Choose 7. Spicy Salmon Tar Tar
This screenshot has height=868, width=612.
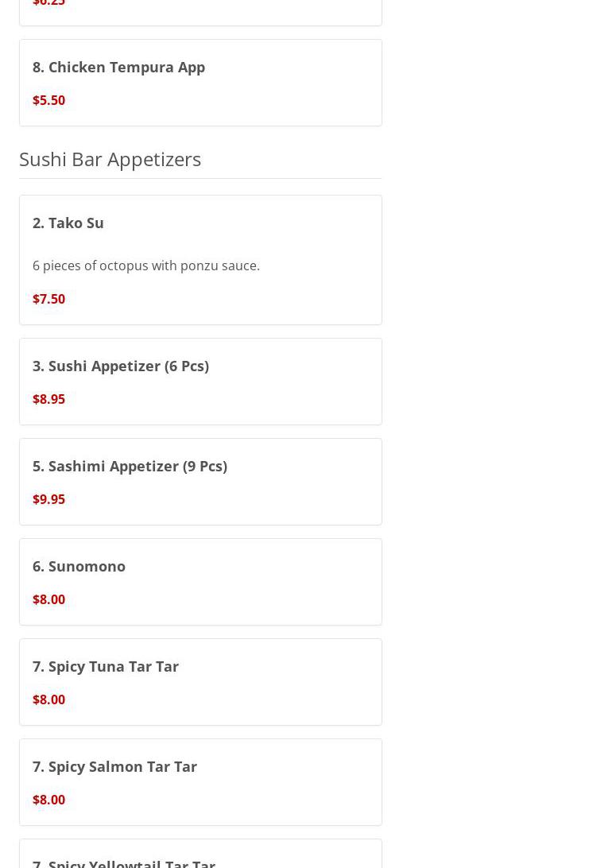pos(114,766)
